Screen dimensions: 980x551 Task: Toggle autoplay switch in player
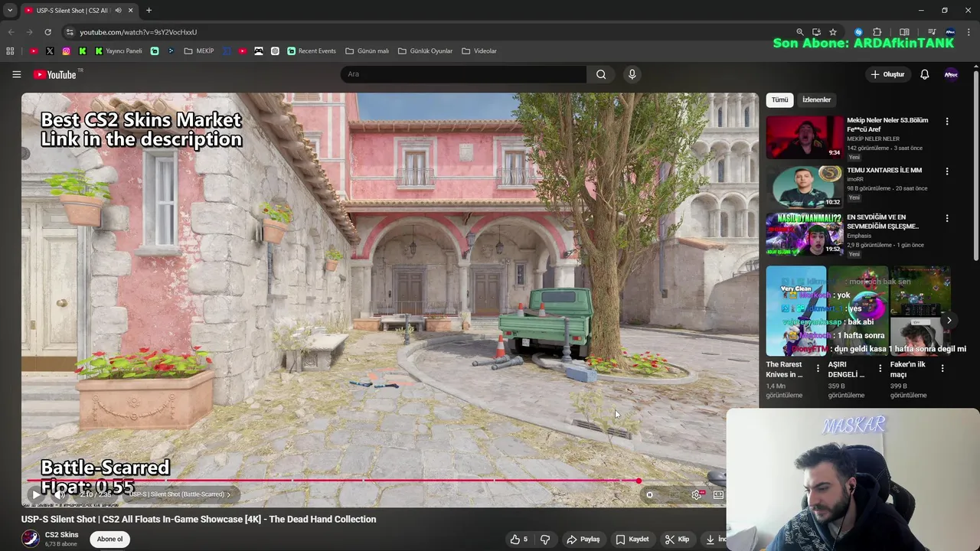point(650,494)
